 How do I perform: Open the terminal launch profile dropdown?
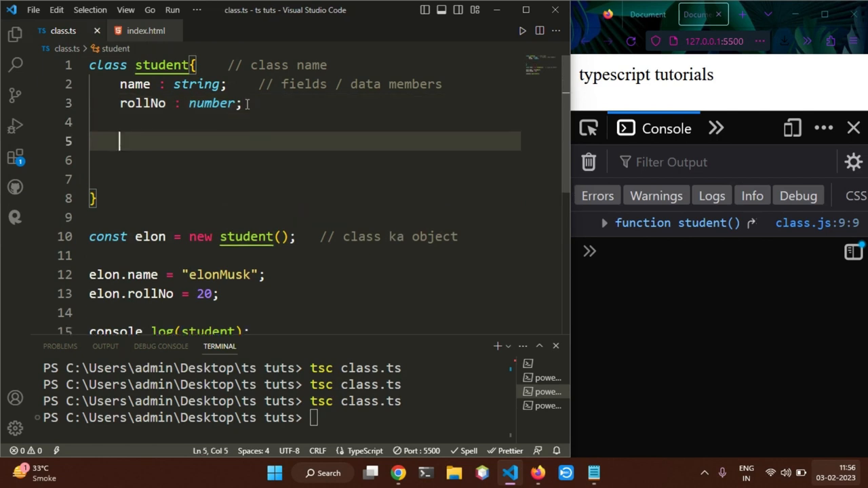click(x=508, y=346)
